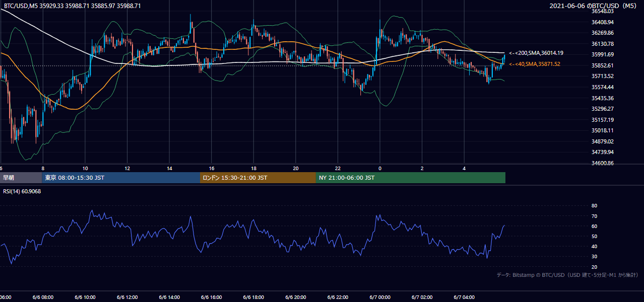This screenshot has width=644, height=302.
Task: Click the 6/6 08:00 time label
Action: (43, 297)
